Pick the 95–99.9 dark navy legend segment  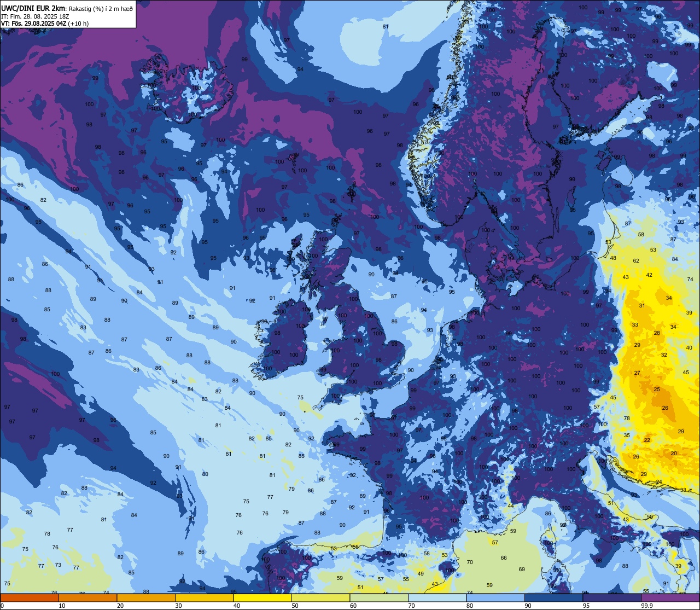[x=612, y=598]
